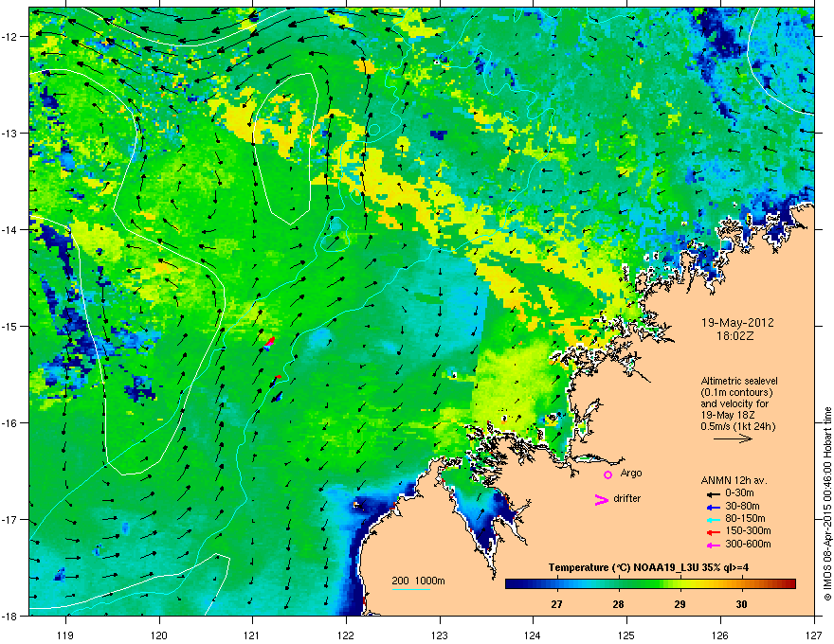The width and height of the screenshot is (834, 644).
Task: Click longitude axis label 120
Action: [159, 635]
